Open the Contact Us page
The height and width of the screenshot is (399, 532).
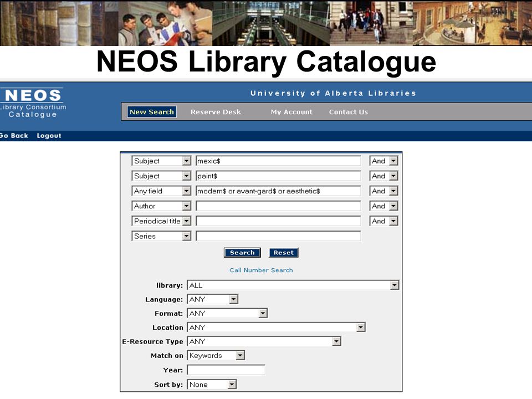pyautogui.click(x=349, y=112)
